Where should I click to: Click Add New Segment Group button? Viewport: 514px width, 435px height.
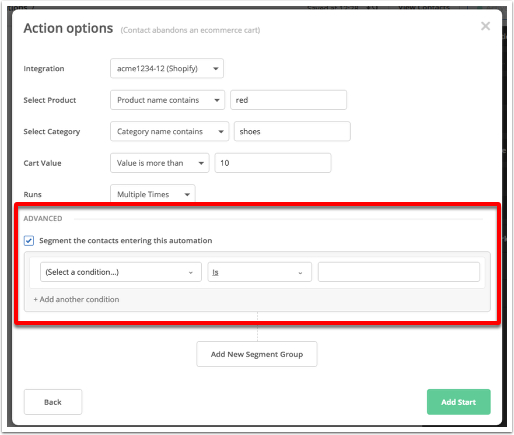click(257, 354)
